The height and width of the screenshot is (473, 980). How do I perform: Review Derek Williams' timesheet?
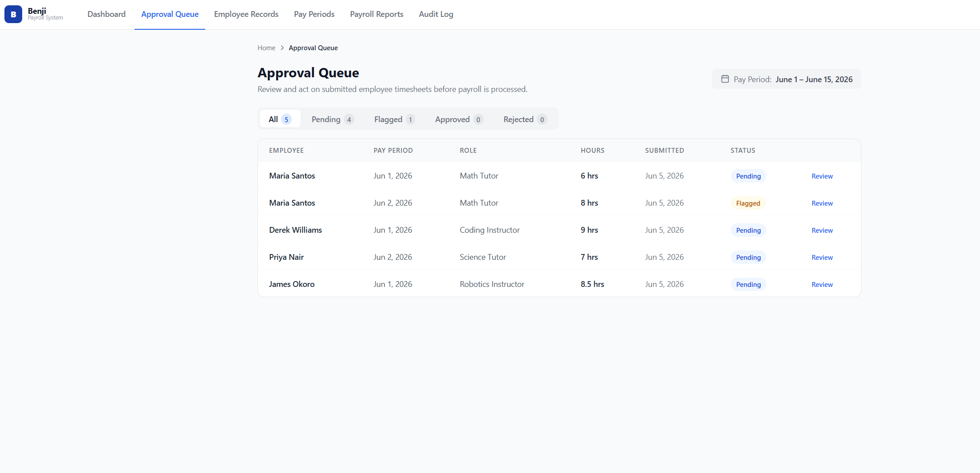(x=822, y=230)
